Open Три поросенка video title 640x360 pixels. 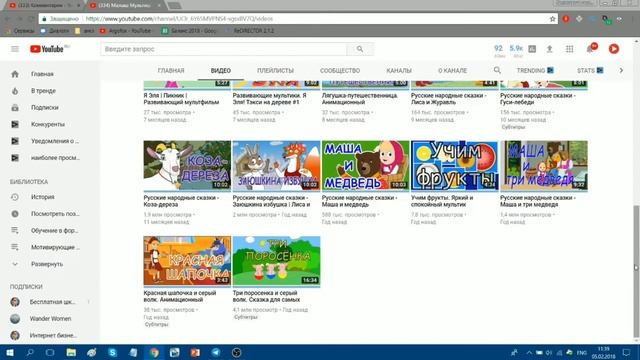tap(266, 296)
